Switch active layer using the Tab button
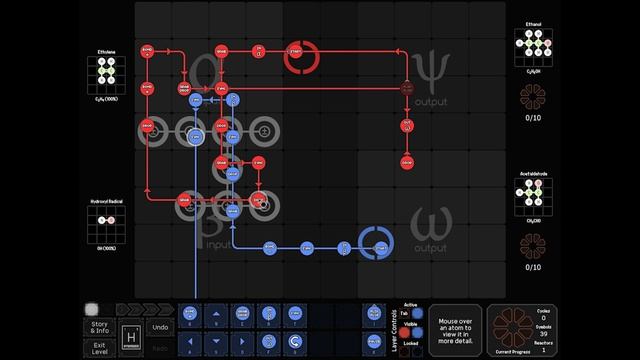Image resolution: width=640 pixels, height=360 pixels. pos(404,313)
